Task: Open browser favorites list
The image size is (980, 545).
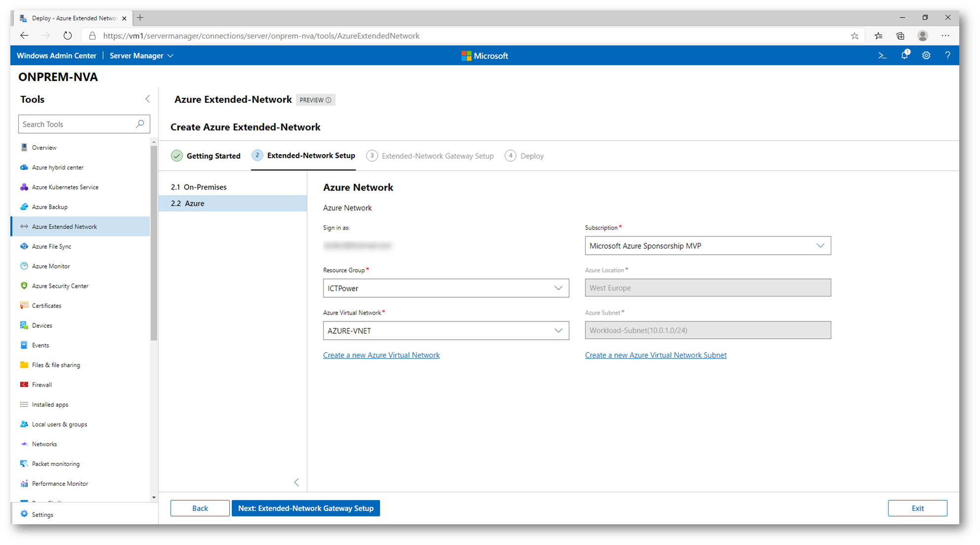Action: 878,36
